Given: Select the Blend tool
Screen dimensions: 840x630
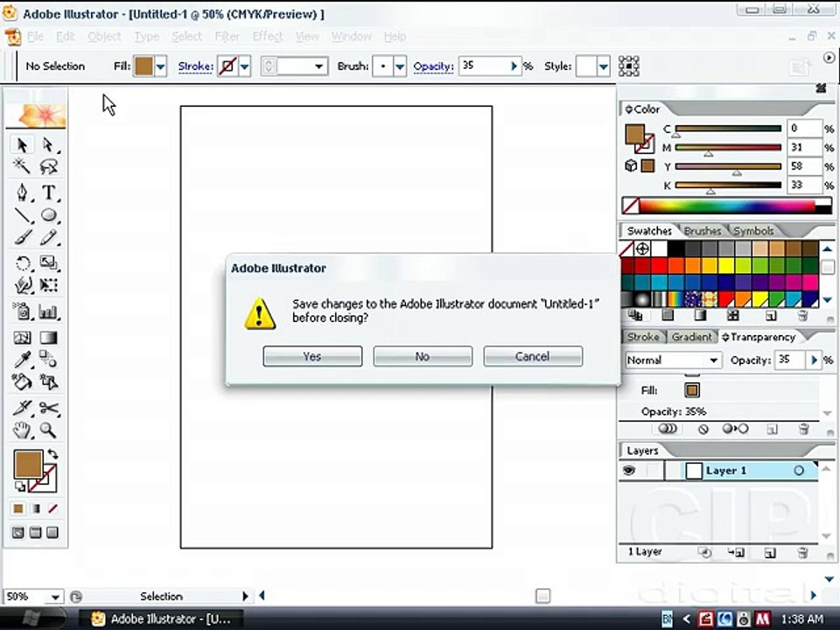Looking at the screenshot, I should tap(48, 360).
